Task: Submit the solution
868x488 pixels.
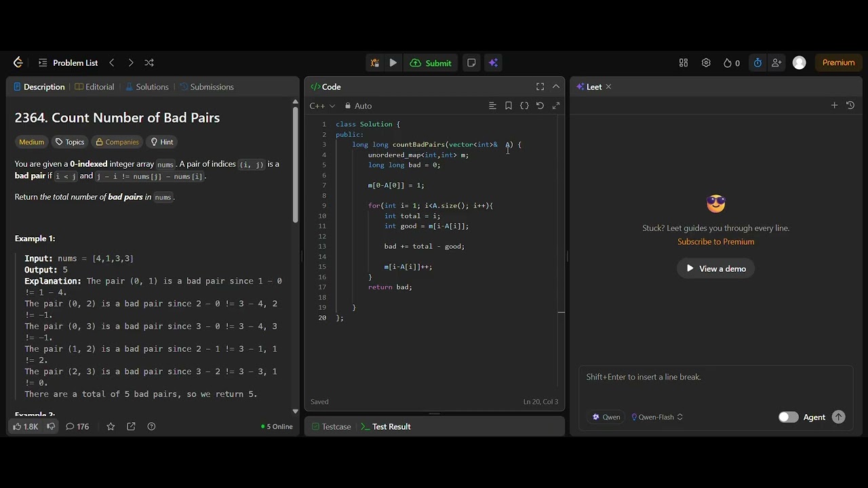Action: tap(431, 63)
